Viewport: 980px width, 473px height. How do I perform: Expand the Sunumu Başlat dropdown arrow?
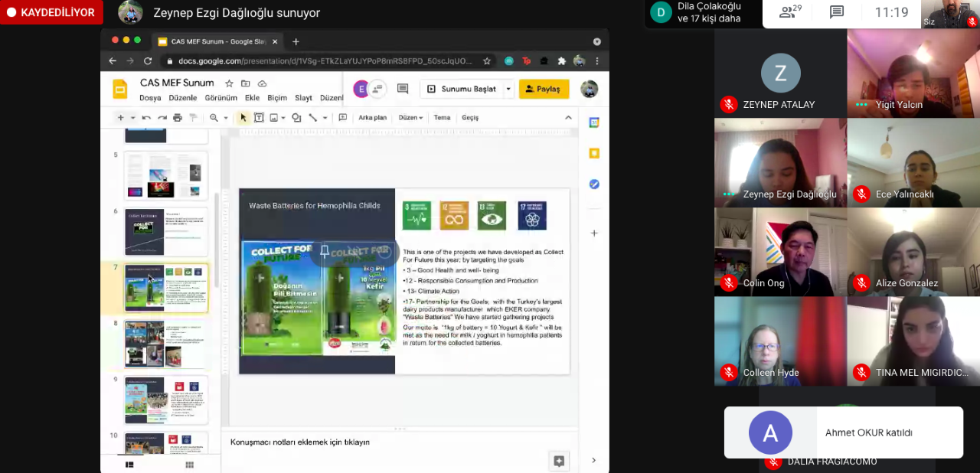pyautogui.click(x=508, y=89)
